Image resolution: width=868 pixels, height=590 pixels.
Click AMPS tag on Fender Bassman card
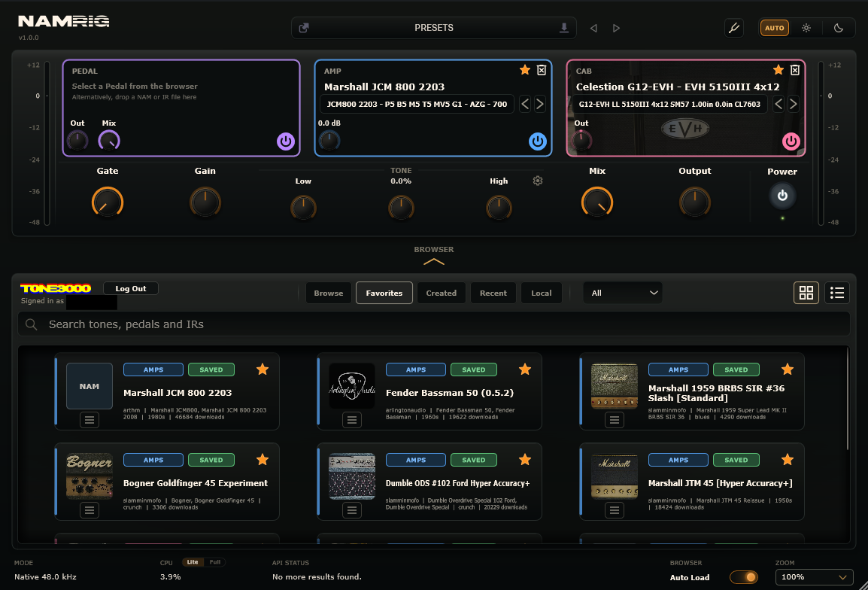[x=416, y=370]
